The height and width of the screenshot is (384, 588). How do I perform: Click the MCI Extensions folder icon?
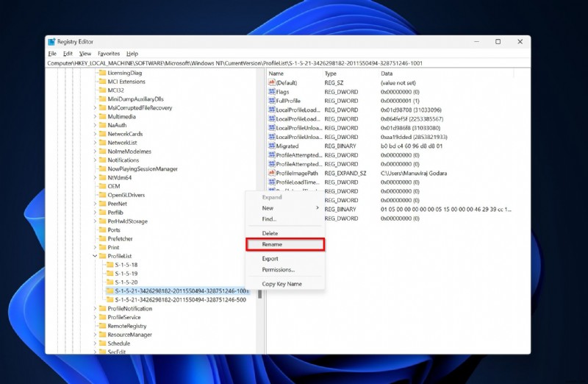102,82
